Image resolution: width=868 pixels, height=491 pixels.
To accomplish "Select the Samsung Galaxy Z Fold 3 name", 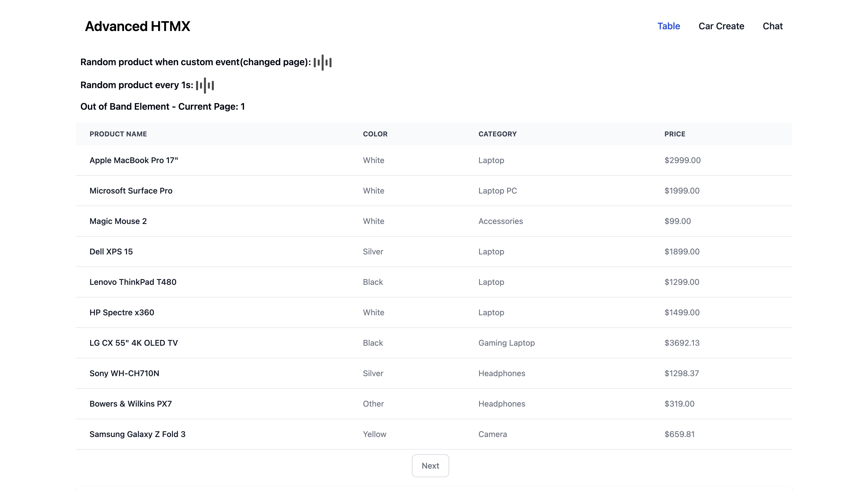I will pos(137,434).
